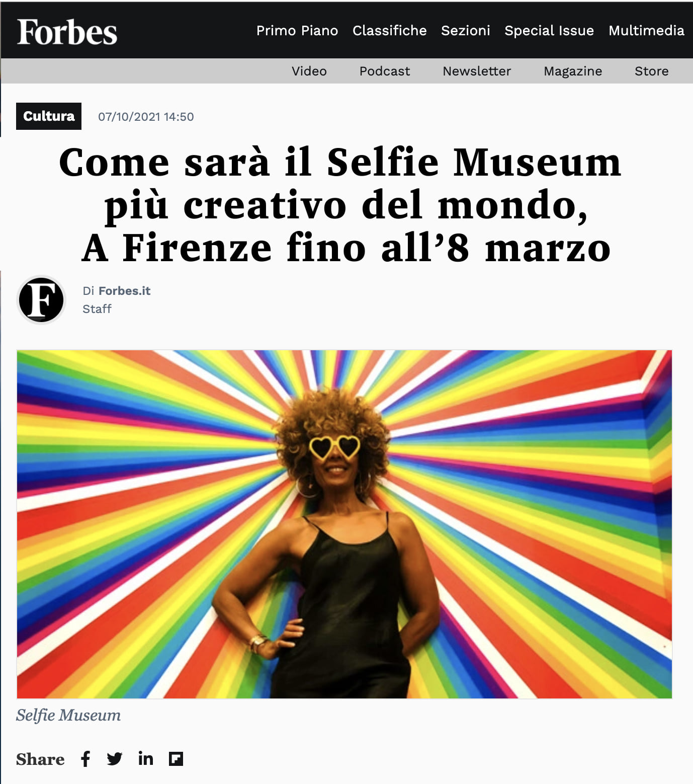Share article on LinkedIn icon
Viewport: 693px width, 784px height.
point(146,758)
